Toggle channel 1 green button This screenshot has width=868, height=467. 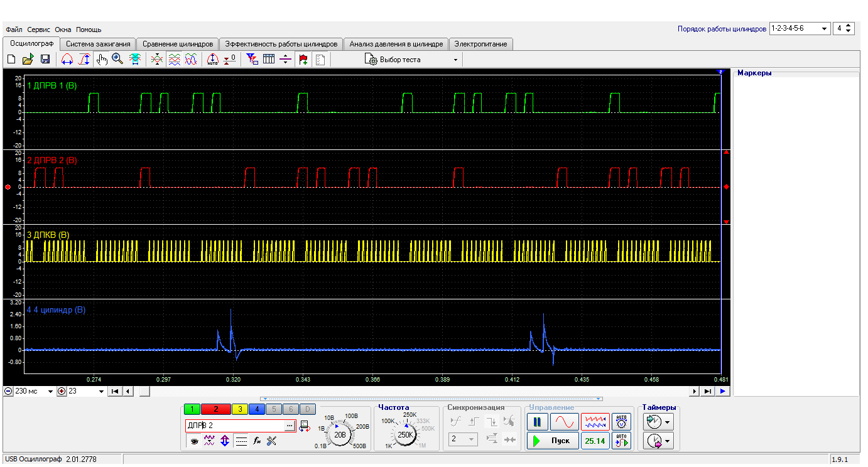click(x=193, y=409)
